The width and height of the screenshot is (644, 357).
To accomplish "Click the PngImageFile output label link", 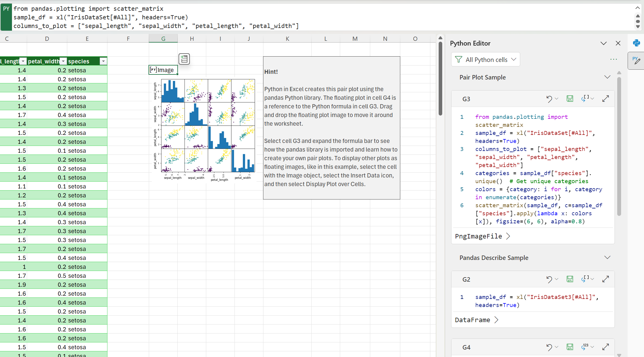I will click(x=479, y=236).
